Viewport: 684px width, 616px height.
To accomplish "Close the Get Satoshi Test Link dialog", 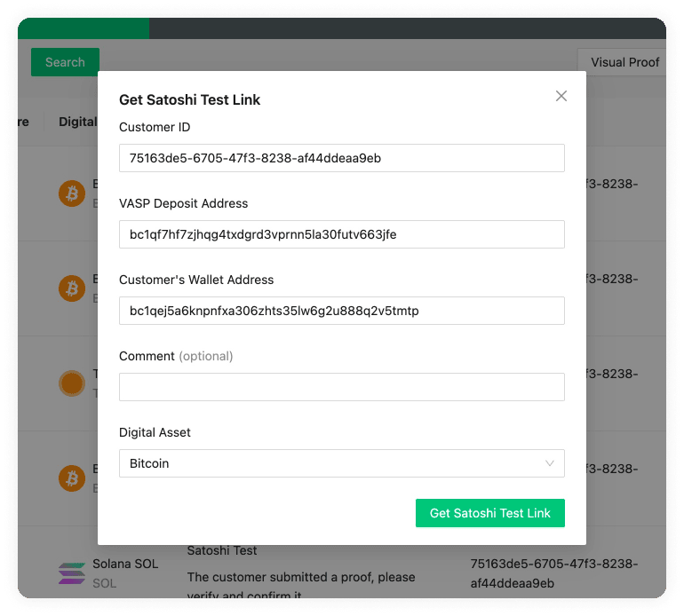I will tap(561, 96).
